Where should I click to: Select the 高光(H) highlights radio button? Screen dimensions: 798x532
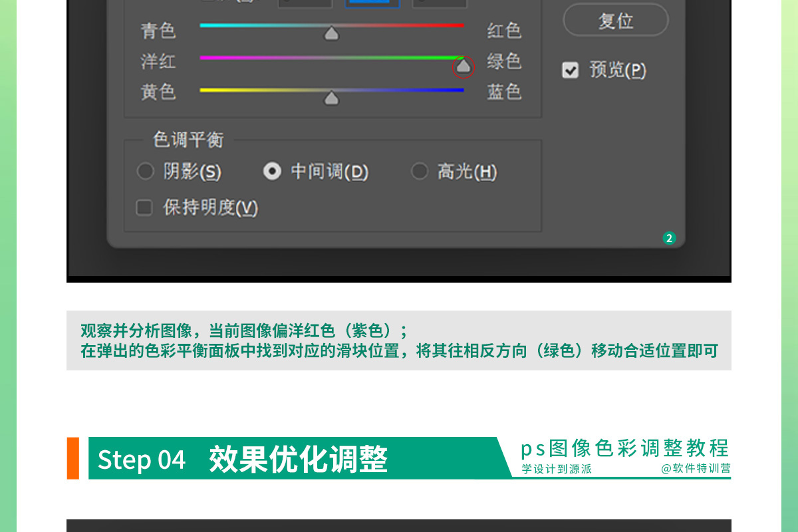419,172
